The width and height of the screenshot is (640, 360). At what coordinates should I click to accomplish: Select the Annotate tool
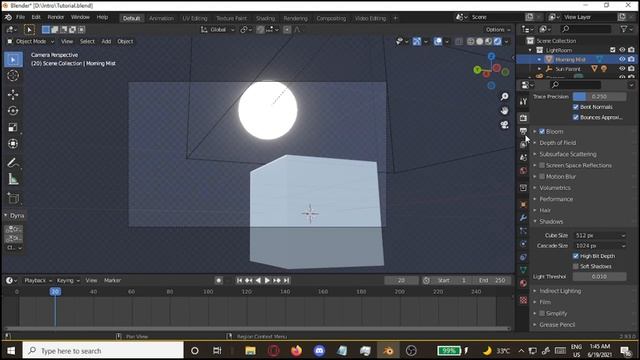[x=13, y=163]
